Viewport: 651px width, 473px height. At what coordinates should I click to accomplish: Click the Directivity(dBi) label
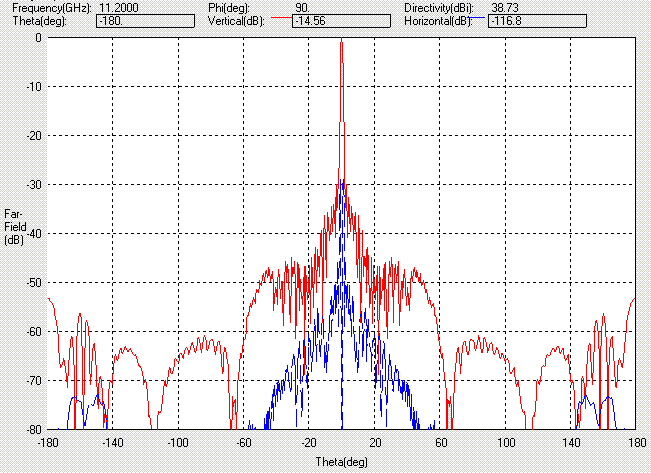(436, 7)
